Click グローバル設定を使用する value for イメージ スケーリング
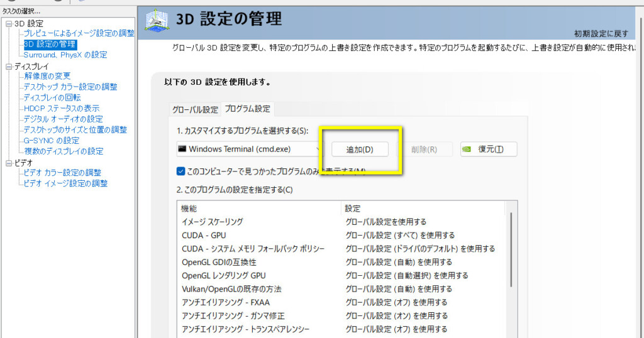The height and width of the screenshot is (338, 644). [x=386, y=222]
